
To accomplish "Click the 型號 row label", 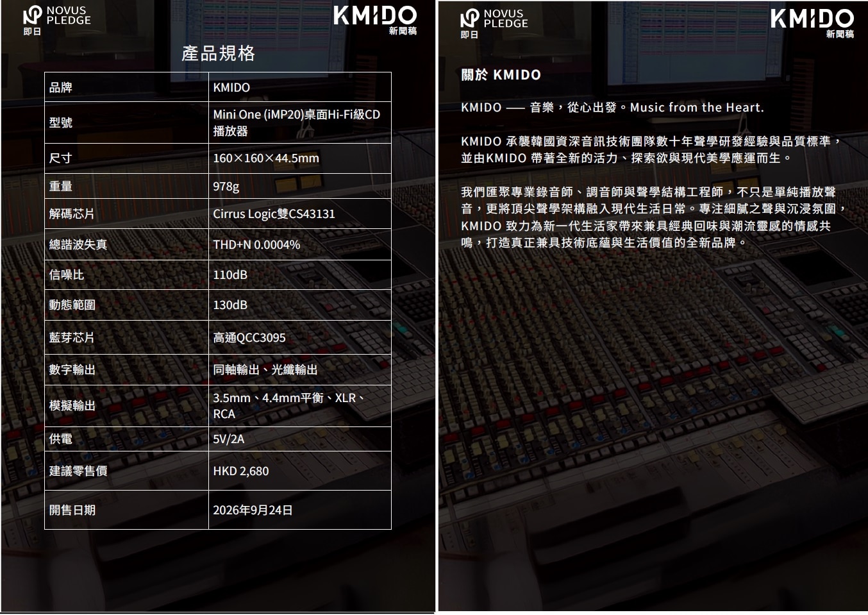I will coord(61,122).
